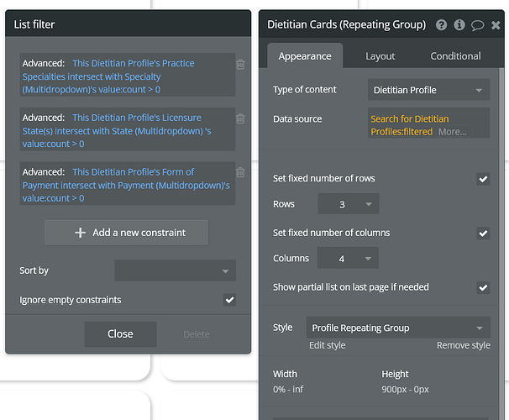Click the Dietitian Cards (Repeating Group) title
Viewport: 509px width, 420px height.
[346, 24]
